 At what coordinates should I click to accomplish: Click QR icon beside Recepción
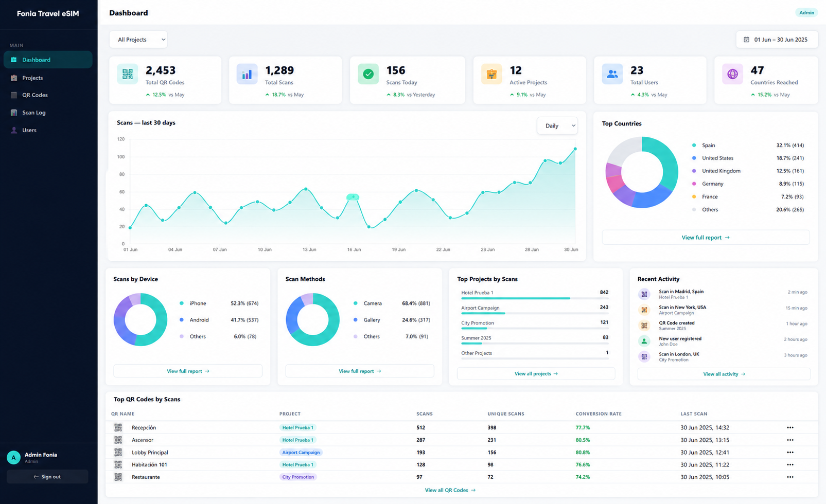coord(118,427)
